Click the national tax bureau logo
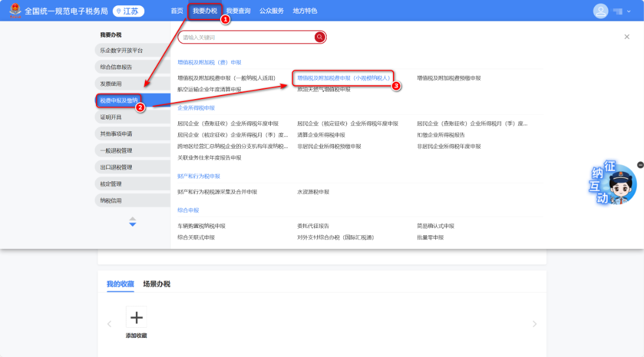 (x=14, y=10)
